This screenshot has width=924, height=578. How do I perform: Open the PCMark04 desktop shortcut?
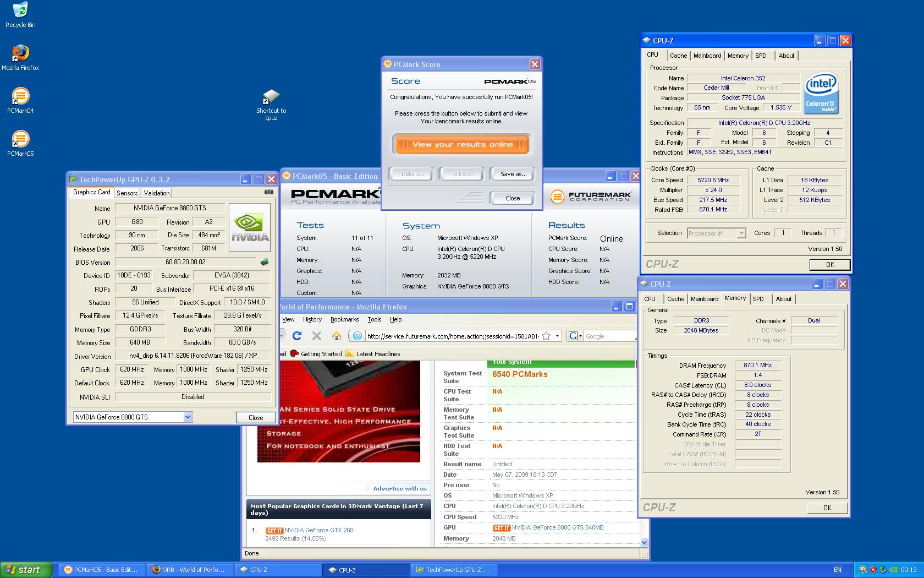click(20, 100)
